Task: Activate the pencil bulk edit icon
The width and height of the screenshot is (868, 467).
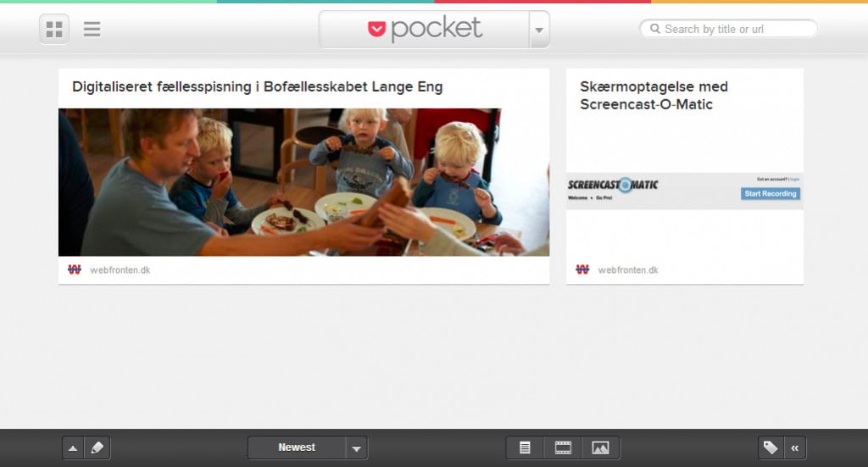Action: point(97,448)
